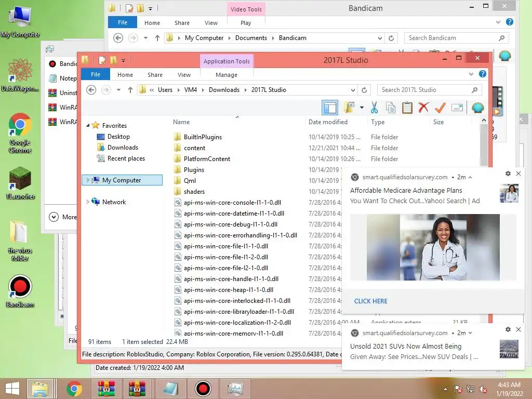This screenshot has width=532, height=399.
Task: Click the Up arrow in 2017L Studio address bar
Action: click(130, 90)
